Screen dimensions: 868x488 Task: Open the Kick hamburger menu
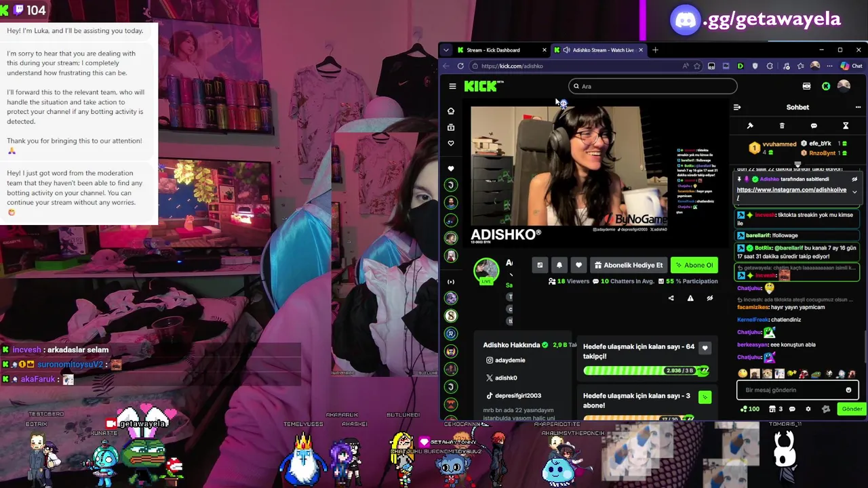[452, 86]
